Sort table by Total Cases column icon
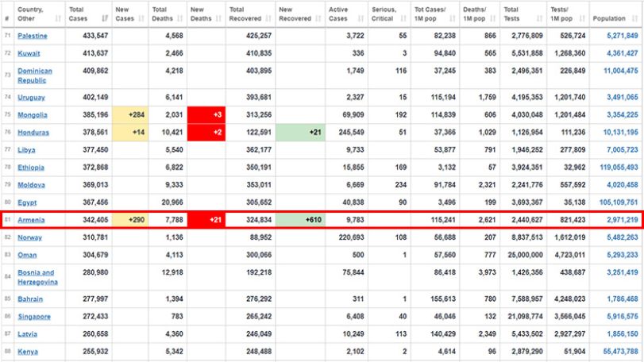Viewport: 644px width, 362px height. [x=105, y=18]
